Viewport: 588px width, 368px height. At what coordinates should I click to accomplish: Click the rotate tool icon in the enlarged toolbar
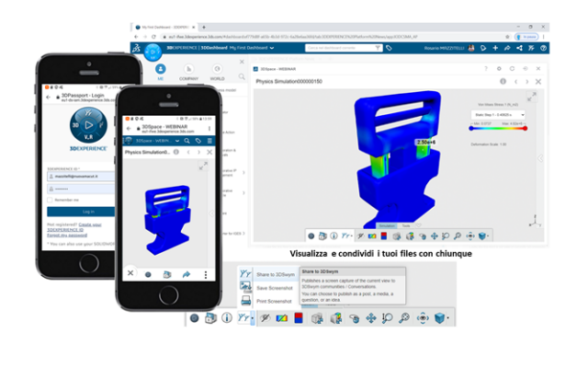tap(354, 319)
